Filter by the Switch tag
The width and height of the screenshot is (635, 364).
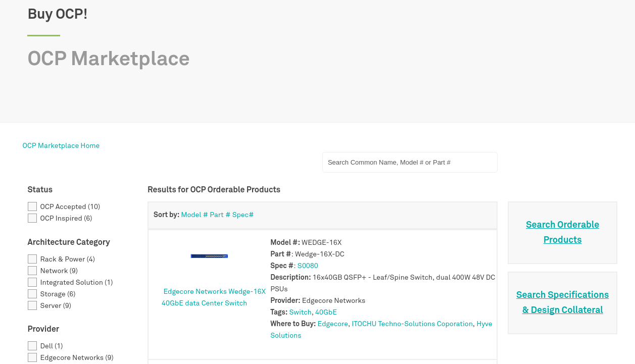point(300,312)
